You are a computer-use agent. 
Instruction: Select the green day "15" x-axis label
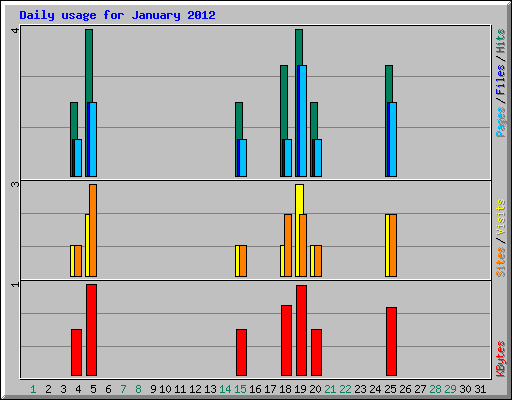point(240,389)
